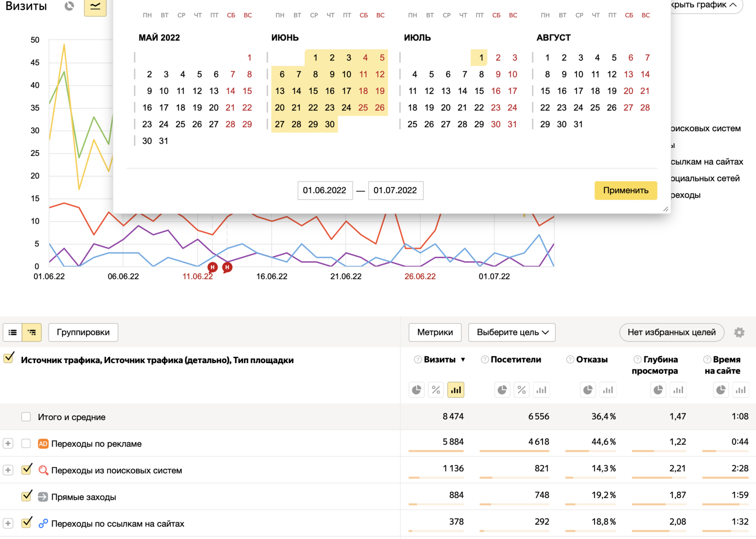This screenshot has height=539, width=756.
Task: Open the Группировки button
Action: click(x=83, y=332)
